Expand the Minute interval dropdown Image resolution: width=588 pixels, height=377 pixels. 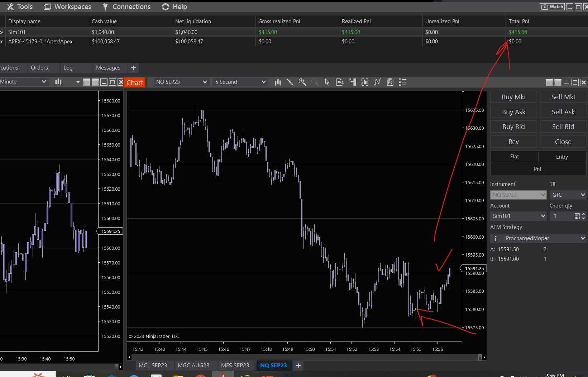(x=24, y=82)
